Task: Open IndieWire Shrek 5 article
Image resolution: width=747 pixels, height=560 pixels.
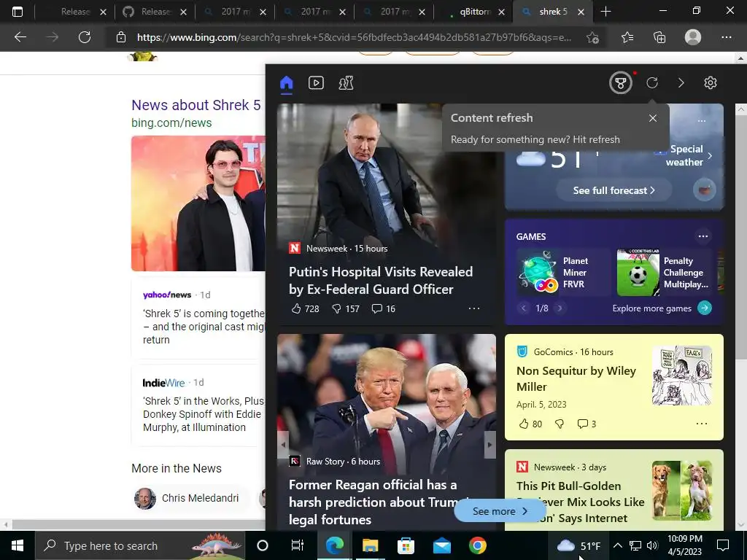Action: (x=203, y=414)
